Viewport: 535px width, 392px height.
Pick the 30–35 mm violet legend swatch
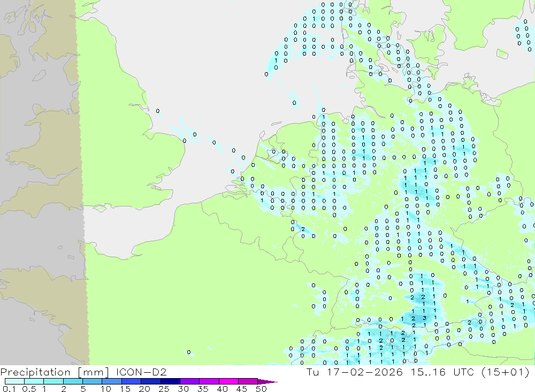[x=189, y=381]
